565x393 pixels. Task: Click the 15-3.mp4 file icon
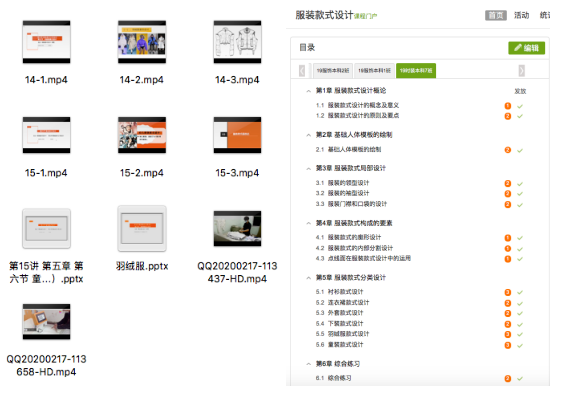pyautogui.click(x=237, y=135)
